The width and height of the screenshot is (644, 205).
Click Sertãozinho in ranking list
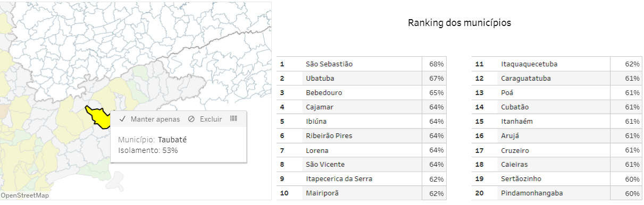pos(557,179)
